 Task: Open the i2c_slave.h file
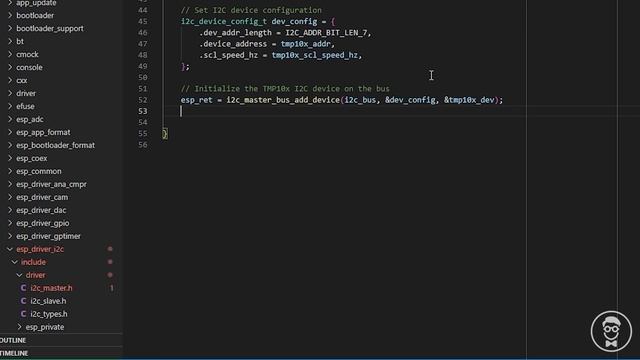(x=48, y=301)
